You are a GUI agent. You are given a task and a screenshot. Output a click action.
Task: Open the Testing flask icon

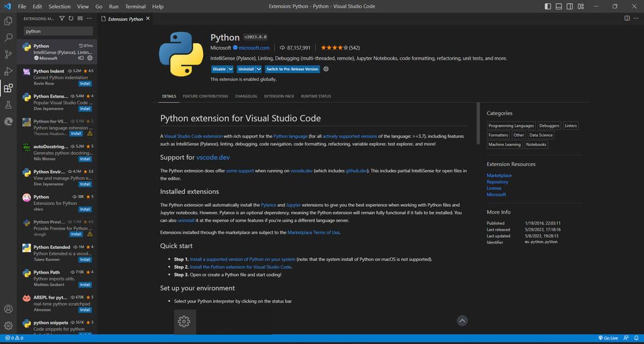coord(8,105)
